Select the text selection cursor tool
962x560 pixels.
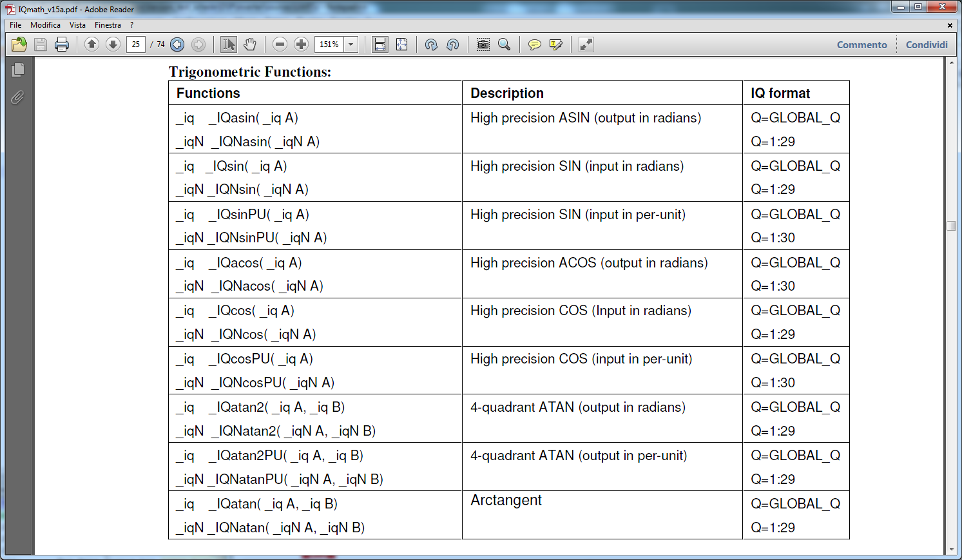(x=228, y=44)
